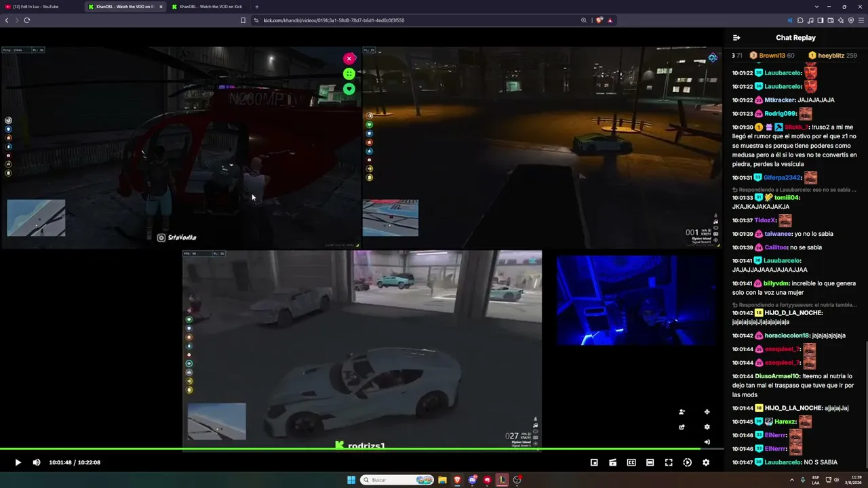Toggle the browser sidebar panel
This screenshot has width=868, height=488.
click(x=821, y=20)
